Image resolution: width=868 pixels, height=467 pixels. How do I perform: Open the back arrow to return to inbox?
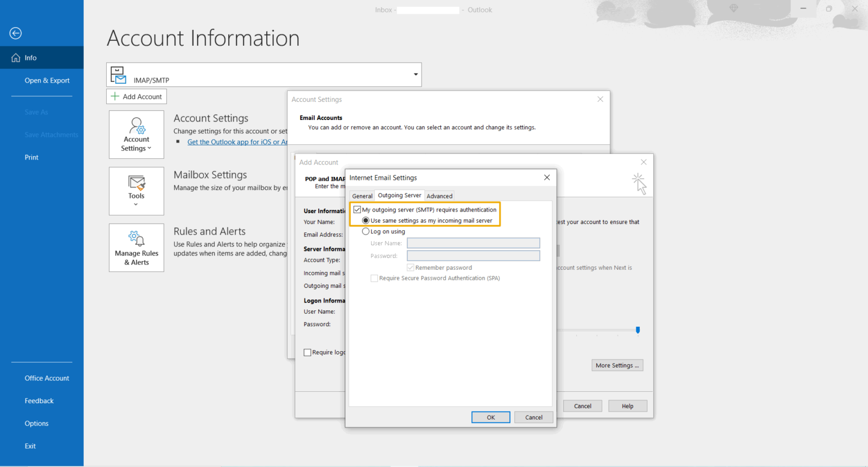(15, 33)
